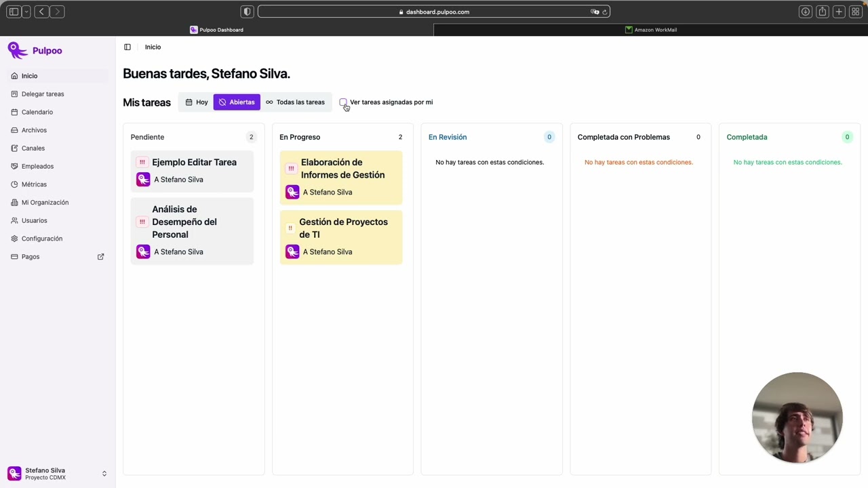868x488 pixels.
Task: Open Safari sidebar dropdown arrow
Action: point(26,12)
